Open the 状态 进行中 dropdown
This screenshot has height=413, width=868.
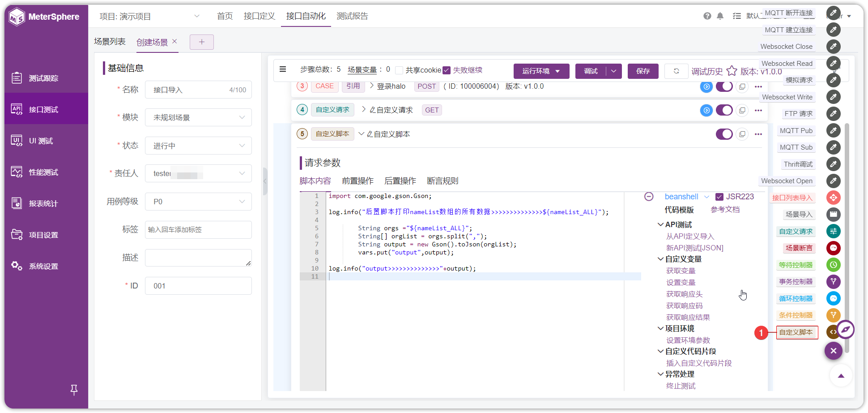[198, 146]
